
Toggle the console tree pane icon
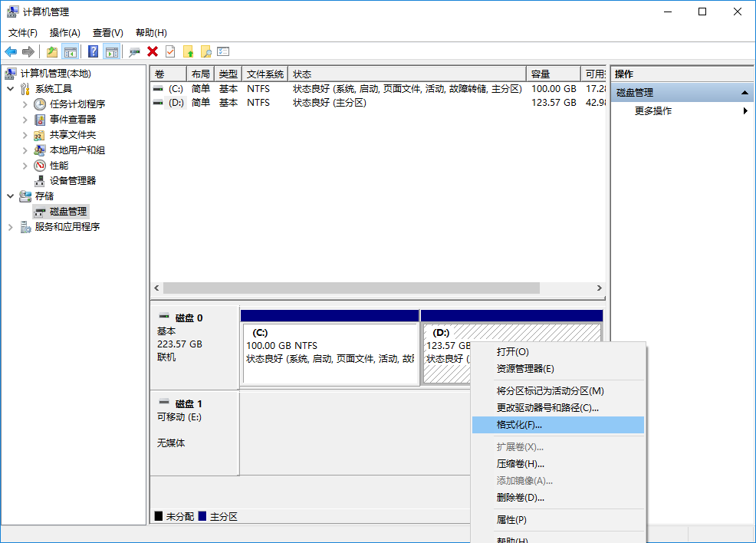click(x=69, y=51)
